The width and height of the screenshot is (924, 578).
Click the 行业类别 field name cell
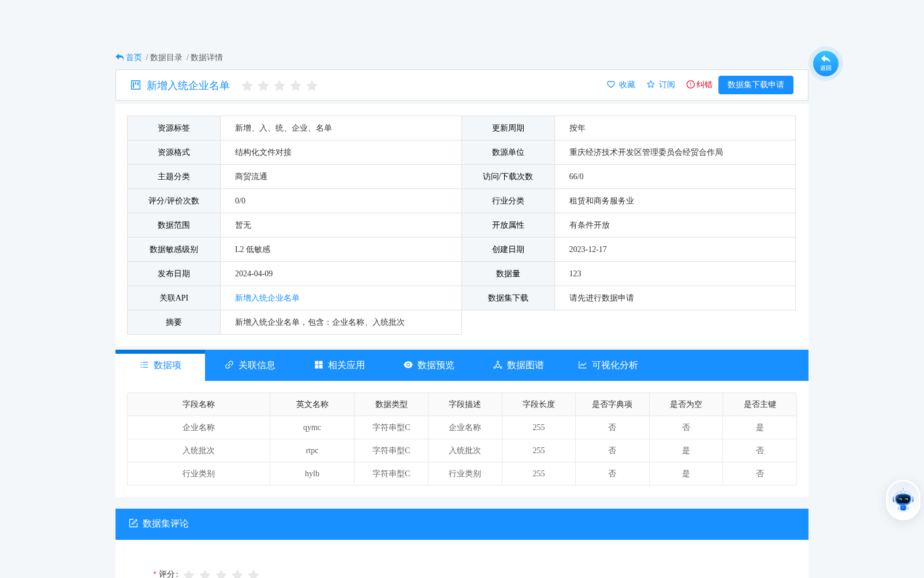199,474
